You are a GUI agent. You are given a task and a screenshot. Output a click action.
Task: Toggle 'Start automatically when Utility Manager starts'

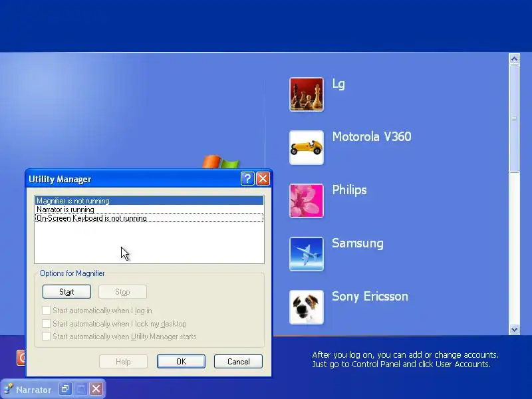click(x=46, y=336)
